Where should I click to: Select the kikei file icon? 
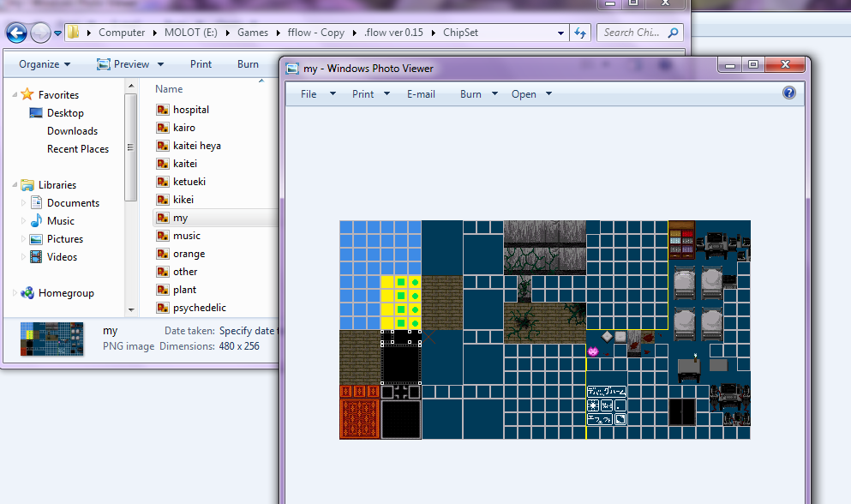pos(162,200)
